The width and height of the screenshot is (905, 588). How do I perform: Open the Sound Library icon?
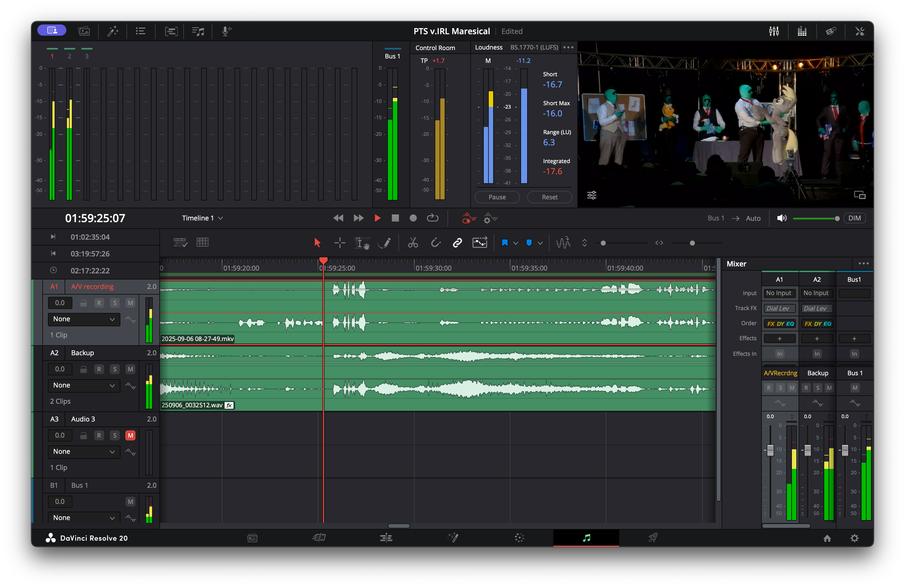198,31
